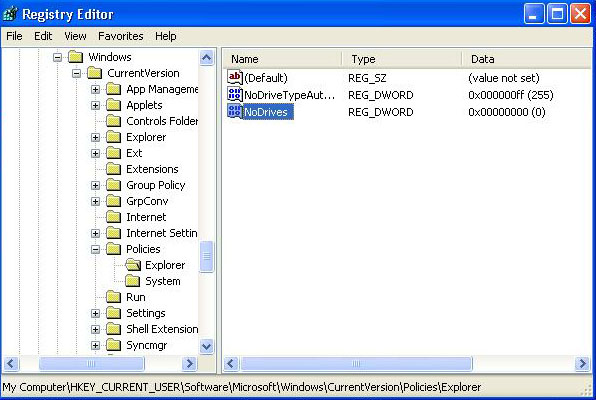The width and height of the screenshot is (596, 400).
Task: Click the 0x00000000 (0) data cell
Action: pyautogui.click(x=507, y=112)
